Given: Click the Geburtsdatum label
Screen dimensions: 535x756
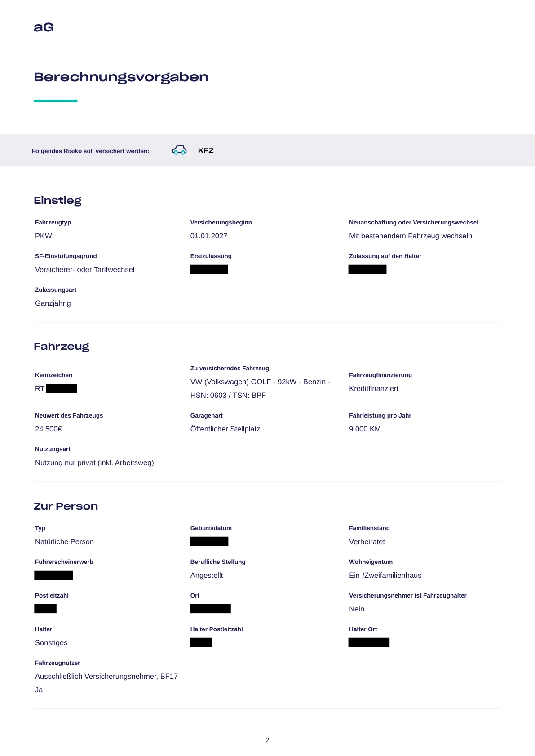Looking at the screenshot, I should [211, 528].
